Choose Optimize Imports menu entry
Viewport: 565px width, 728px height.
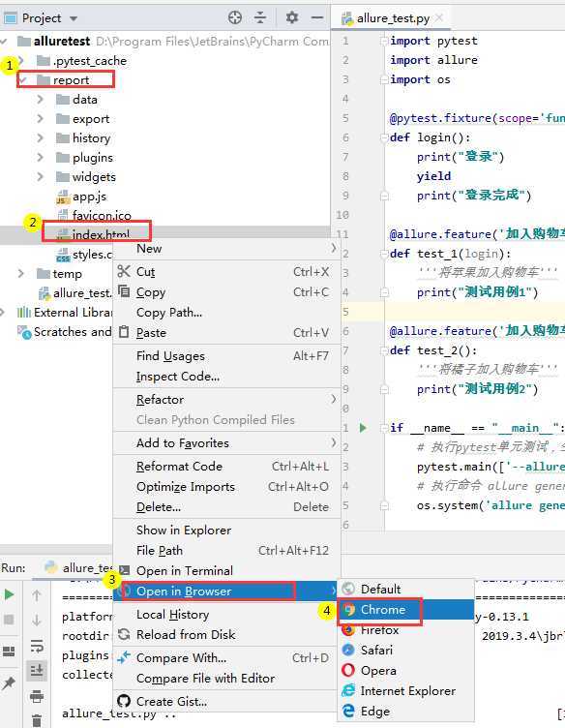pyautogui.click(x=226, y=487)
